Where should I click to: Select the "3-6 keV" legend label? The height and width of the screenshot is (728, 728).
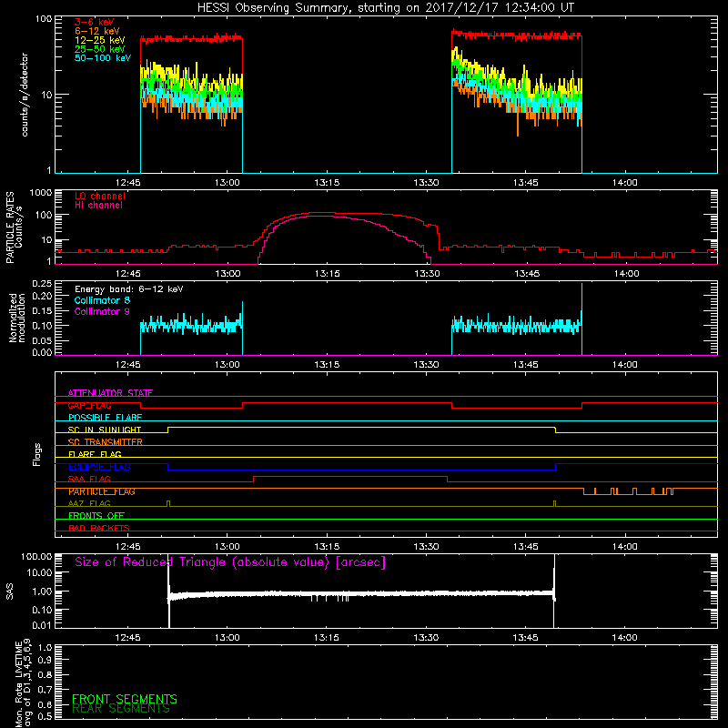coord(95,22)
